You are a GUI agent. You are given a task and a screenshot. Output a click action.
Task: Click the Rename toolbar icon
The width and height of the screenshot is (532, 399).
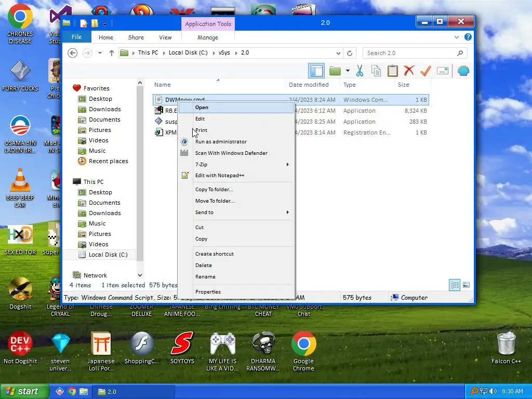tap(443, 71)
